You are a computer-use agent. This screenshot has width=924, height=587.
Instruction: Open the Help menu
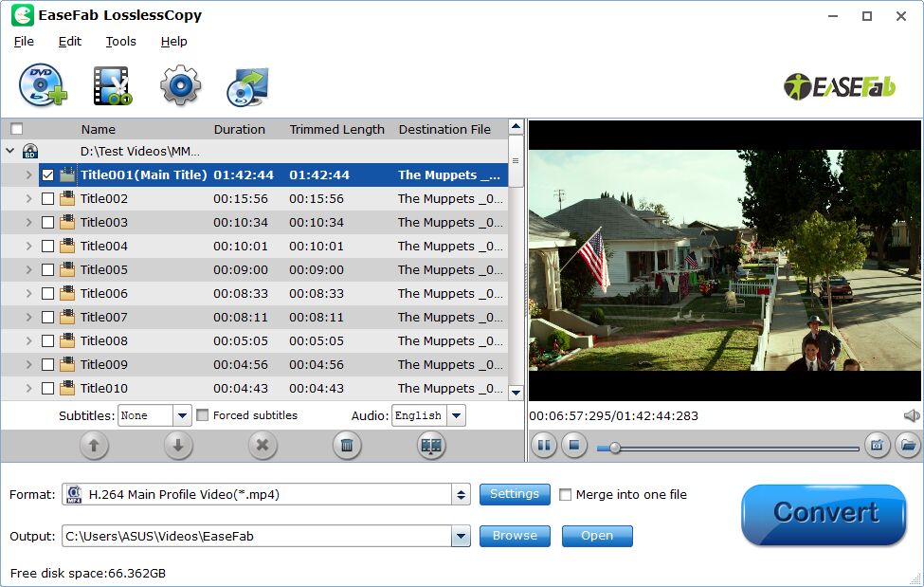pos(173,42)
